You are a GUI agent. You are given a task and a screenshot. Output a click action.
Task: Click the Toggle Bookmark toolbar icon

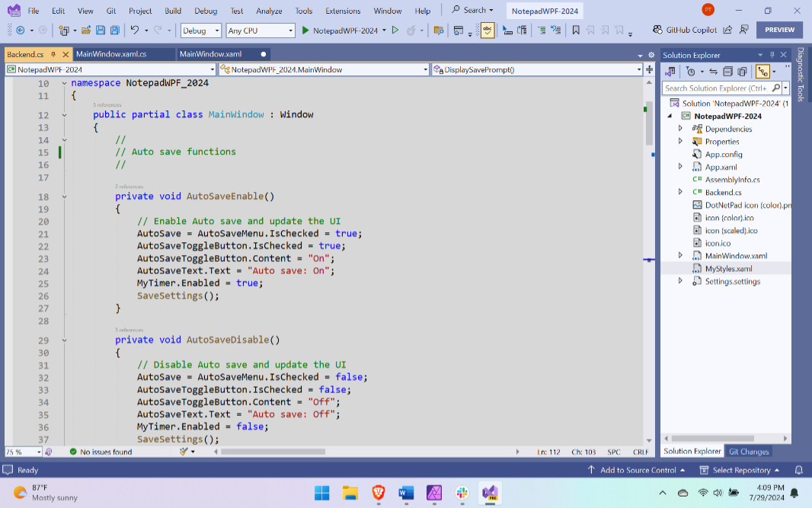pos(575,30)
